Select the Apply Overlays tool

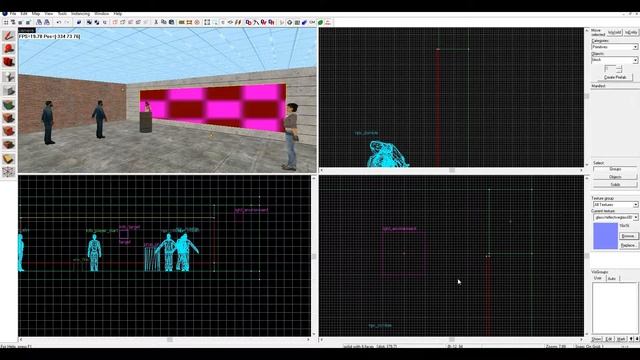coord(9,145)
